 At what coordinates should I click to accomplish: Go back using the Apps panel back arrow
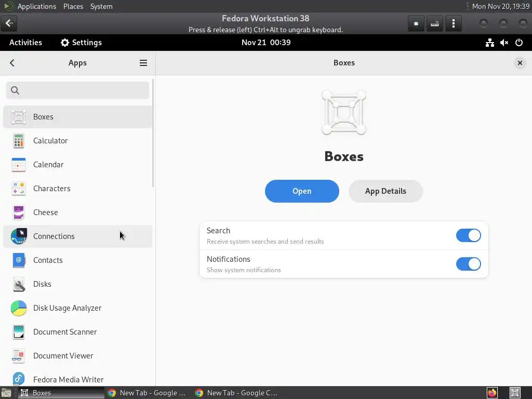(x=12, y=63)
